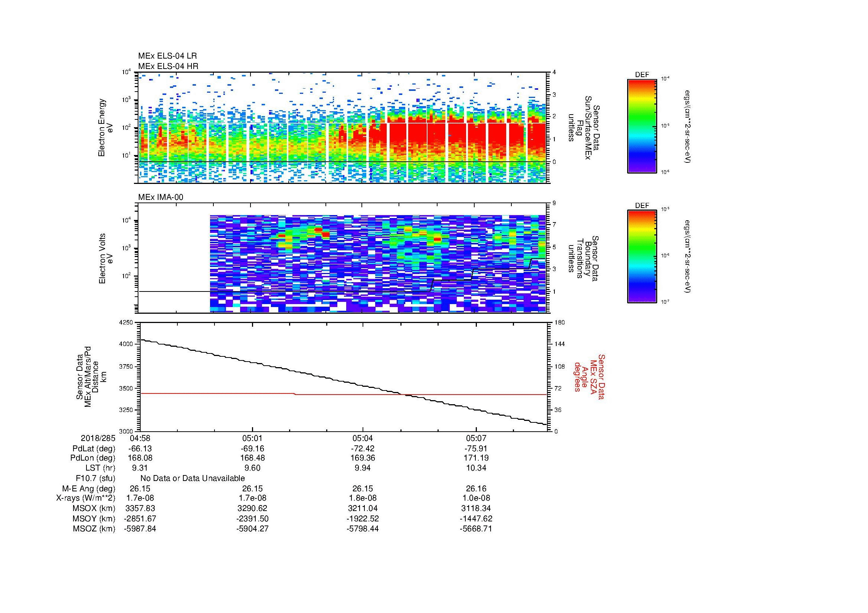Viewport: 868px width, 613px height.
Task: Click MSOY value '-1447.62'
Action: click(x=476, y=518)
